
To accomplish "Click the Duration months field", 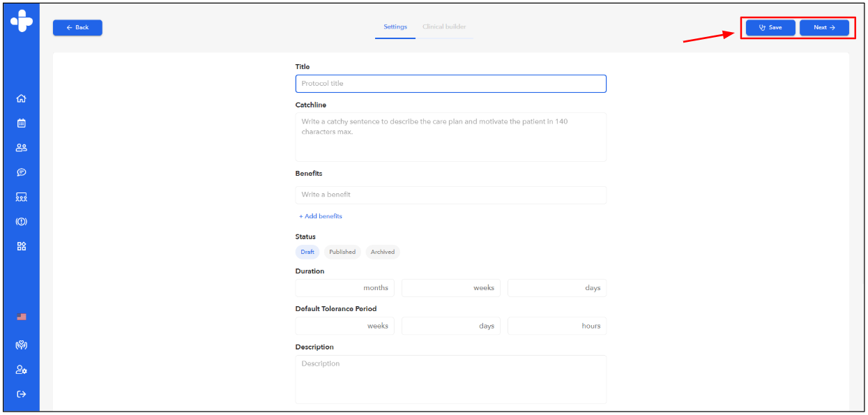I will [345, 288].
